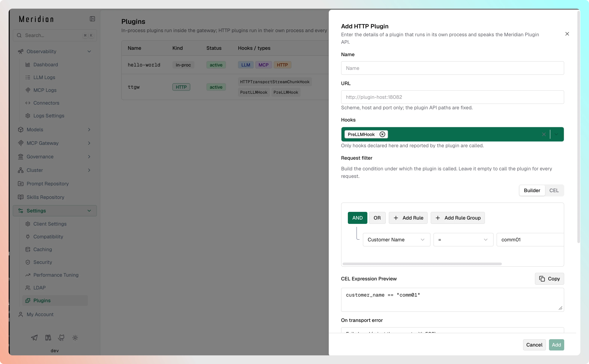This screenshot has width=589, height=364.
Task: Collapse the sidebar with panel icon
Action: (x=92, y=19)
